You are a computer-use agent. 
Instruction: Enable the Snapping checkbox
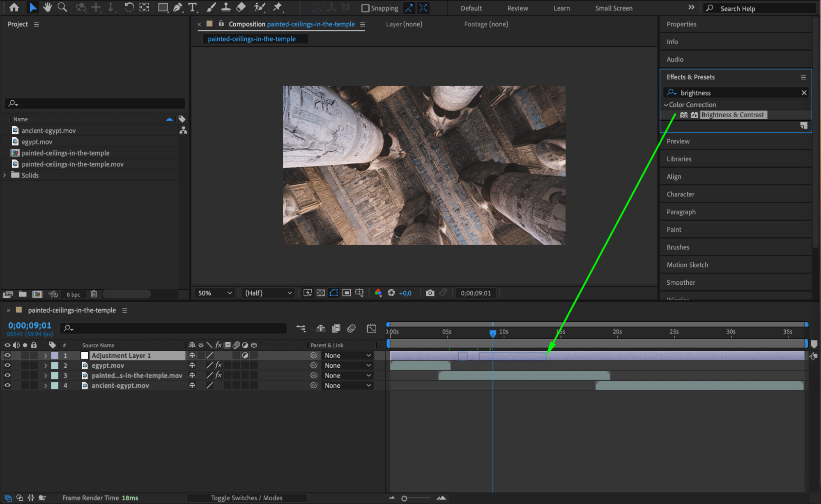365,8
